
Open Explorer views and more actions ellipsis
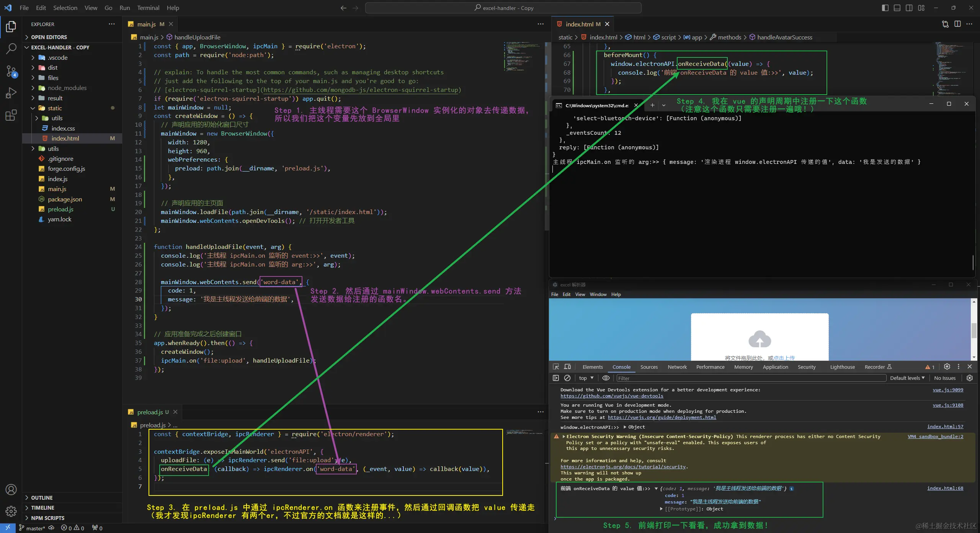click(111, 24)
